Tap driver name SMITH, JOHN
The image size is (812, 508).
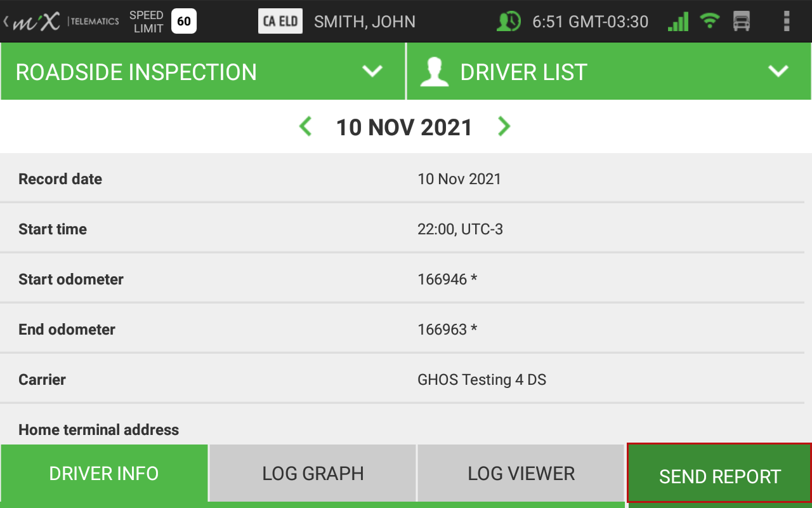[365, 22]
